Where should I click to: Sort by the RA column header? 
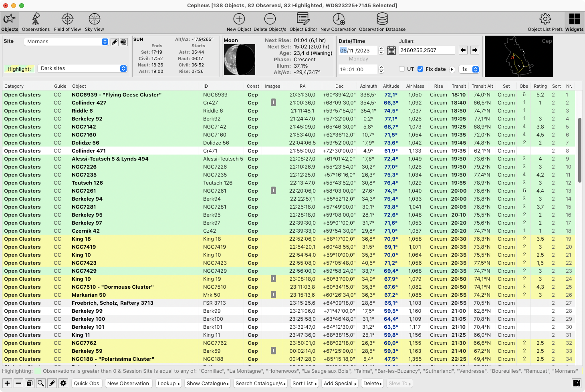(x=303, y=86)
